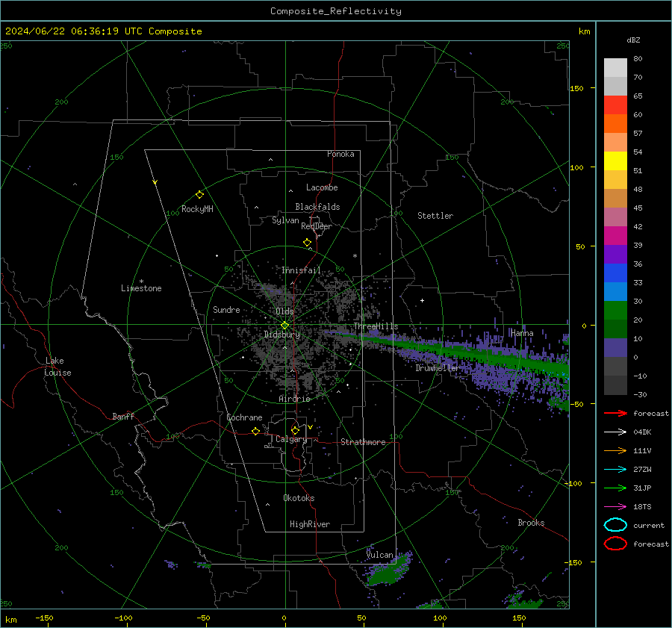
Task: Select the Sylvan label
Action: [285, 220]
